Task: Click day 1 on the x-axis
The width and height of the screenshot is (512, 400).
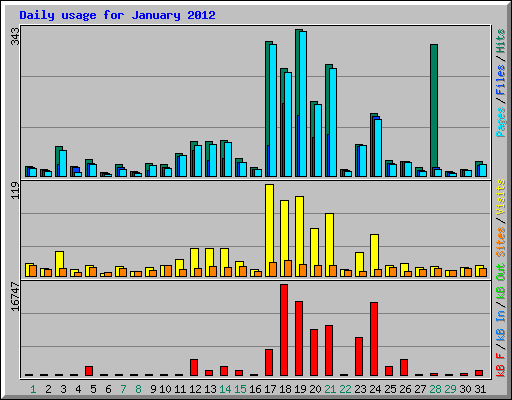Action: click(33, 389)
